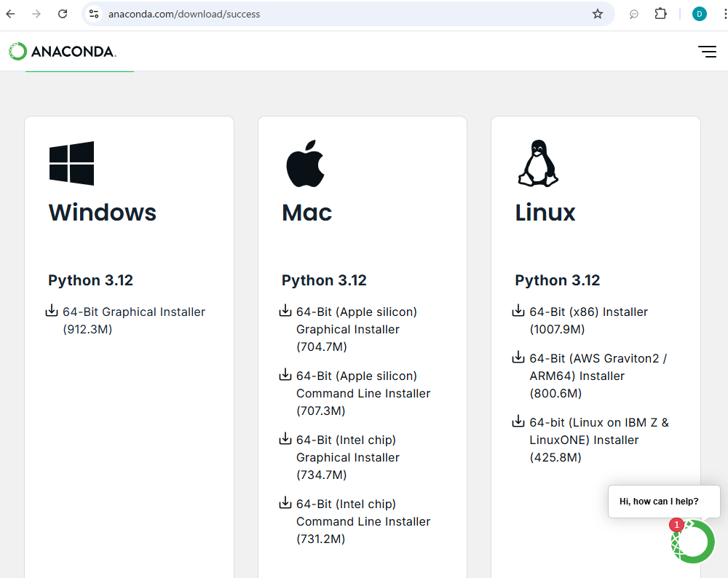This screenshot has width=728, height=578.
Task: Open the Anaconda hamburger menu
Action: tap(707, 52)
